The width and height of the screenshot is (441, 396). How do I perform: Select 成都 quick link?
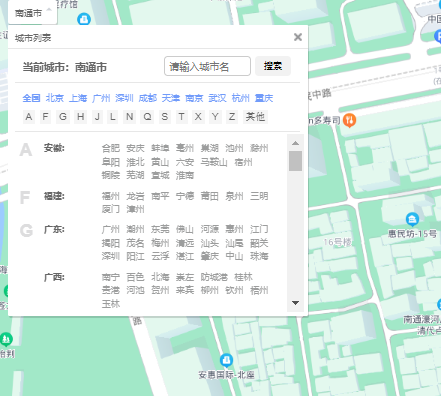tap(148, 98)
